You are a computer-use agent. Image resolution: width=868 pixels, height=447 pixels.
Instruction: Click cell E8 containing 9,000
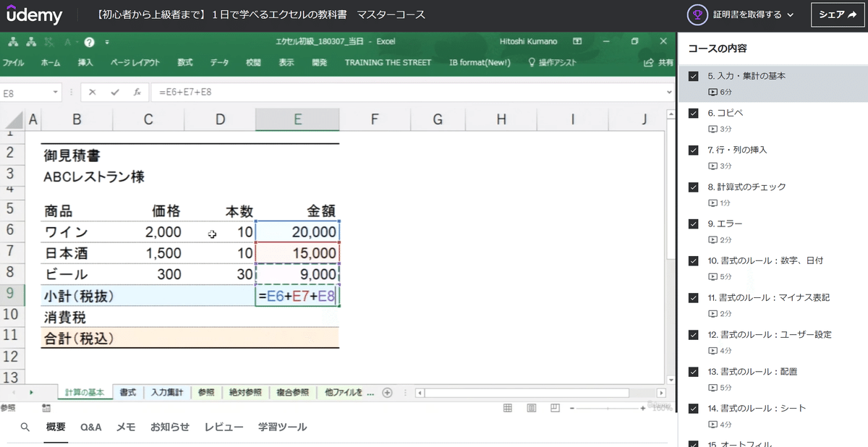[x=297, y=274]
